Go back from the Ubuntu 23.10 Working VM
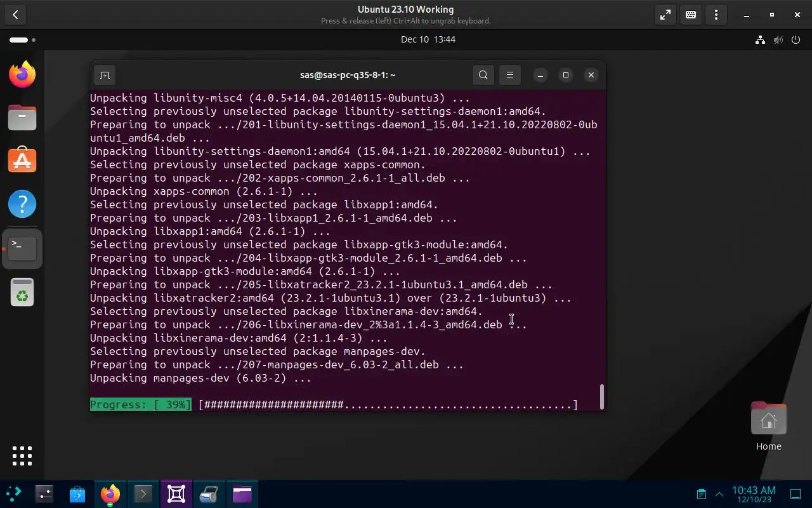This screenshot has width=812, height=508. pos(15,15)
